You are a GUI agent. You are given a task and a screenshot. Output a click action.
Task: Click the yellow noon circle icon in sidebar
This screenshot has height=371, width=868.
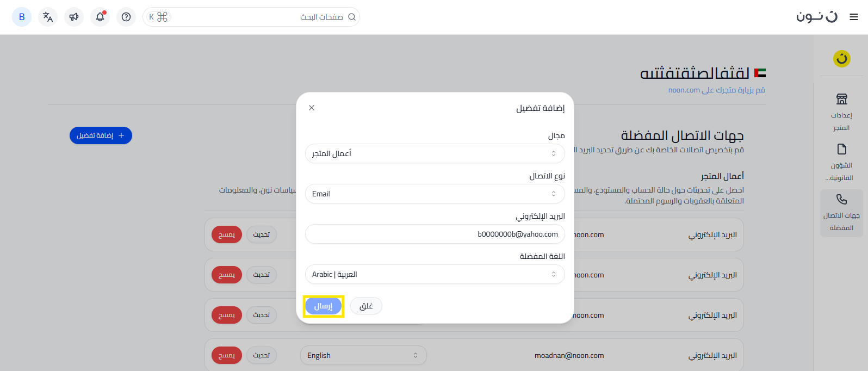click(x=842, y=58)
